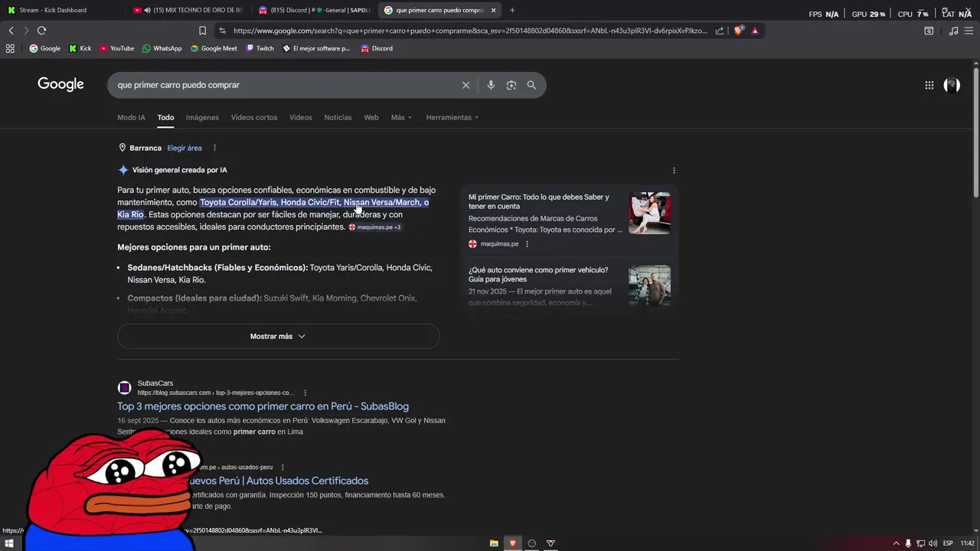The image size is (980, 551).
Task: Open El mejor software bookmark
Action: 316,48
